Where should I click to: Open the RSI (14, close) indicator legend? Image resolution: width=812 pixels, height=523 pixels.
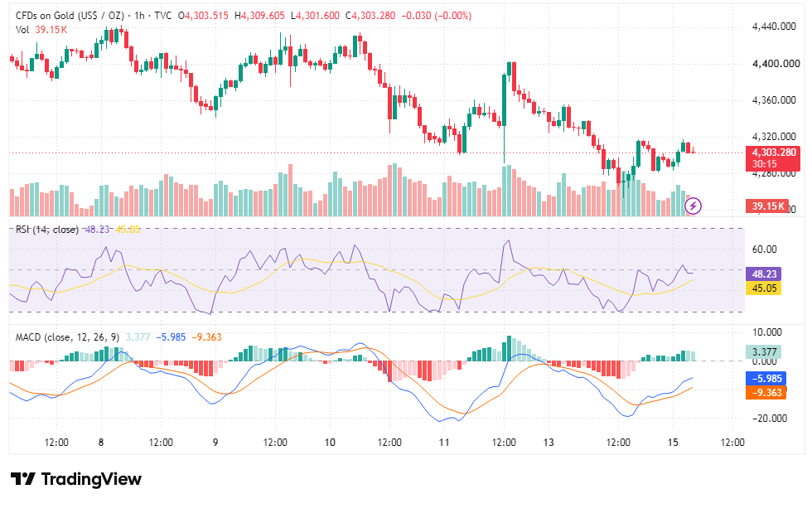[x=47, y=230]
